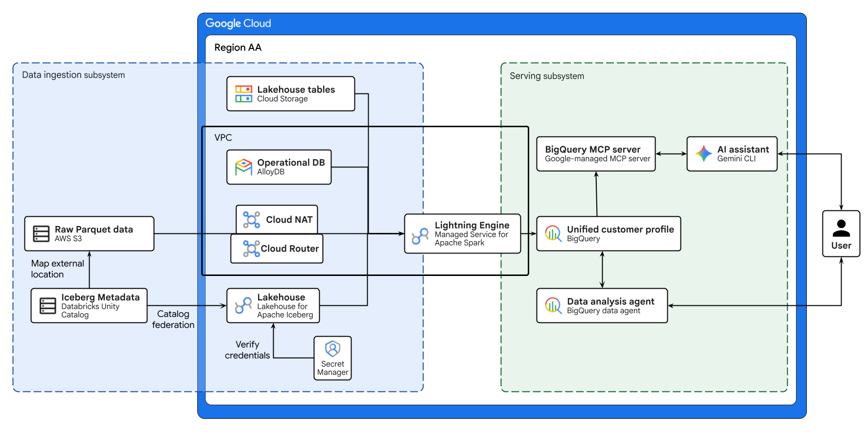
Task: Click the AlloyDB subtitle text
Action: [x=271, y=172]
